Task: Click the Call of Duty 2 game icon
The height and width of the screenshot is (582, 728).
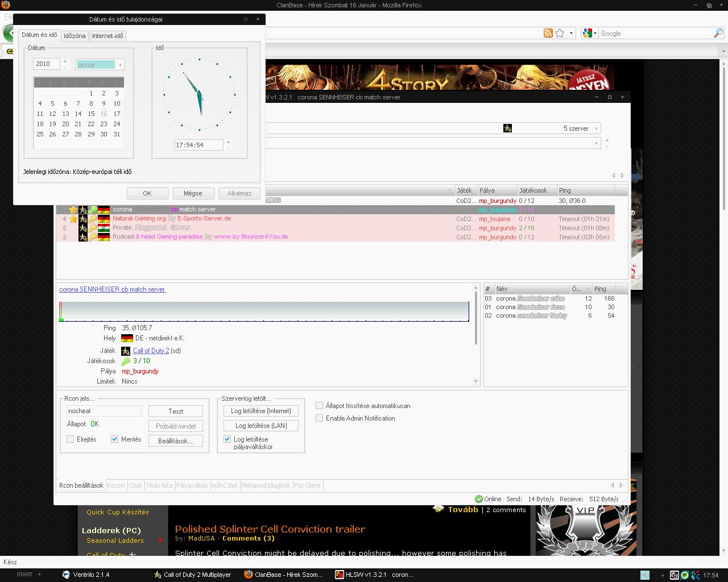Action: [126, 351]
